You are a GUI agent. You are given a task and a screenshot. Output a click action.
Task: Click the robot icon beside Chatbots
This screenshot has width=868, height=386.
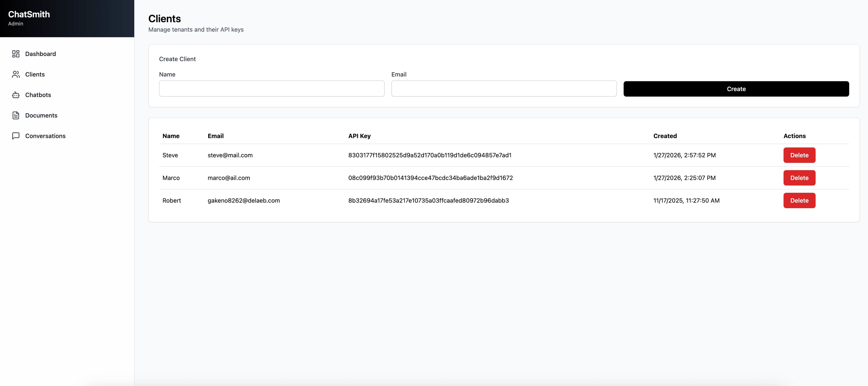pos(16,95)
